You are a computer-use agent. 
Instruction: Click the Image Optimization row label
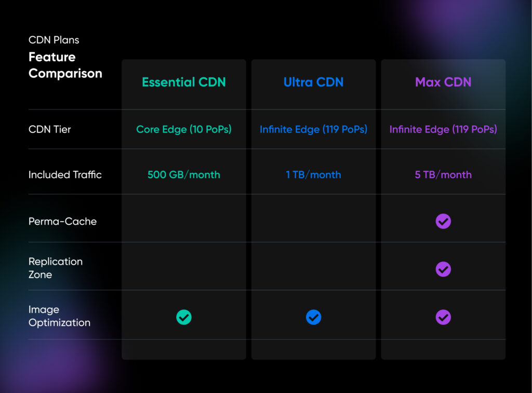pyautogui.click(x=59, y=316)
